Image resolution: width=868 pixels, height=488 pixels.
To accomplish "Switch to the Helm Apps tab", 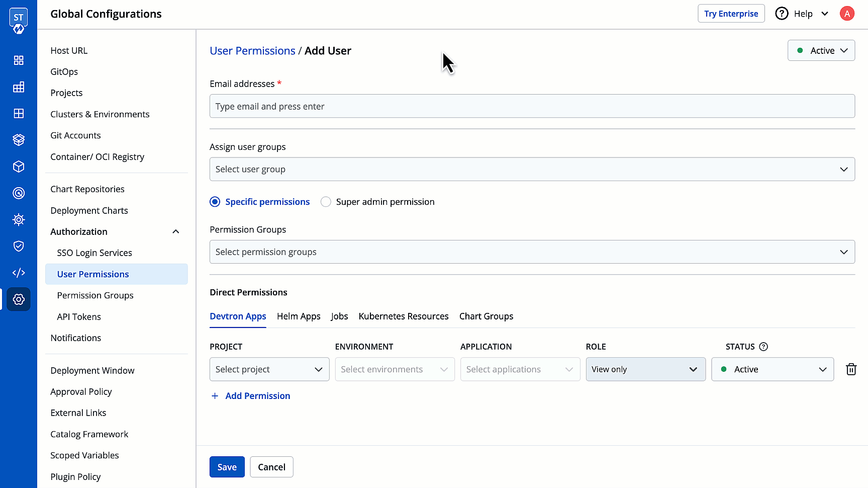I will pyautogui.click(x=299, y=316).
